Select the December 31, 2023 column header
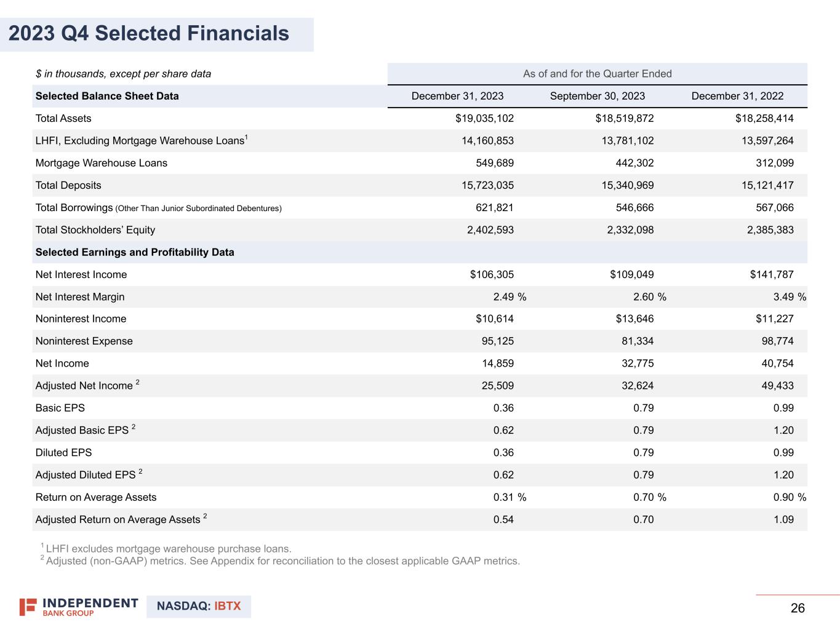This screenshot has height=630, width=840. point(457,96)
